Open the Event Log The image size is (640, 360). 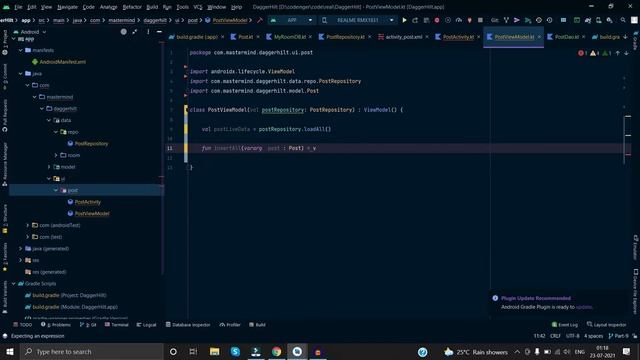565,325
